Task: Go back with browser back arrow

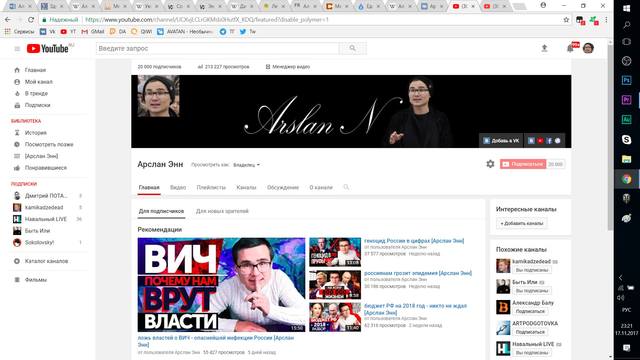Action: (8, 20)
